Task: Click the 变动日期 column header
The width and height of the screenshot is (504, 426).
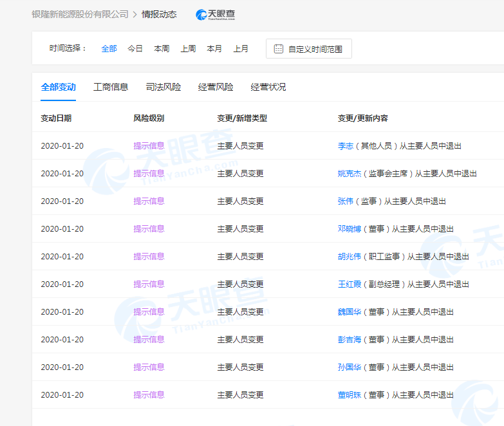Action: (56, 118)
